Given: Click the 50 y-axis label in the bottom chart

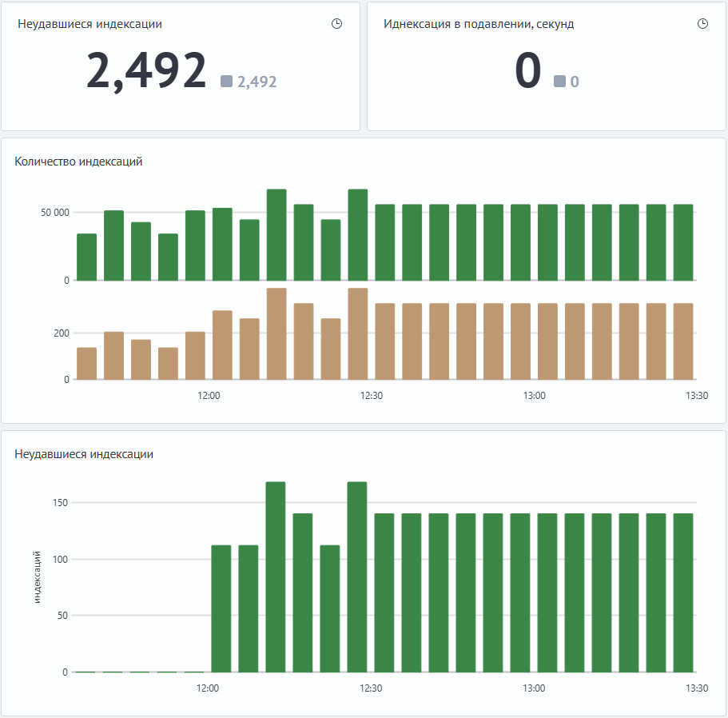Looking at the screenshot, I should pyautogui.click(x=62, y=616).
